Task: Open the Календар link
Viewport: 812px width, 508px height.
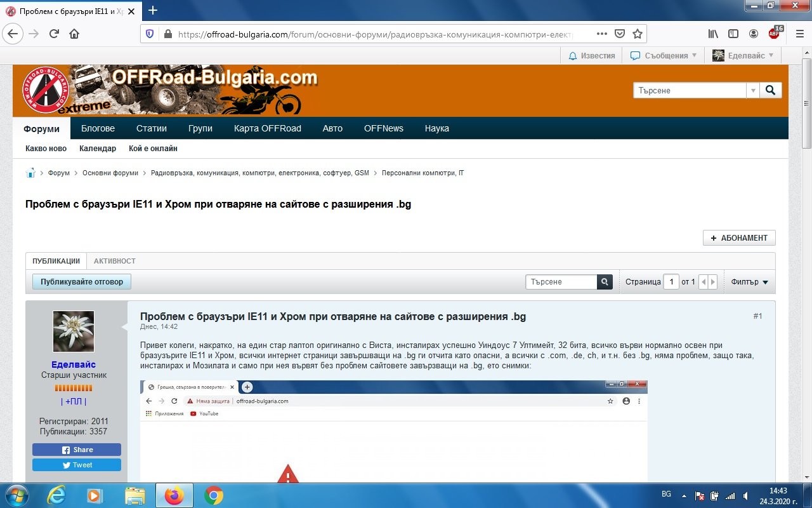Action: point(98,149)
